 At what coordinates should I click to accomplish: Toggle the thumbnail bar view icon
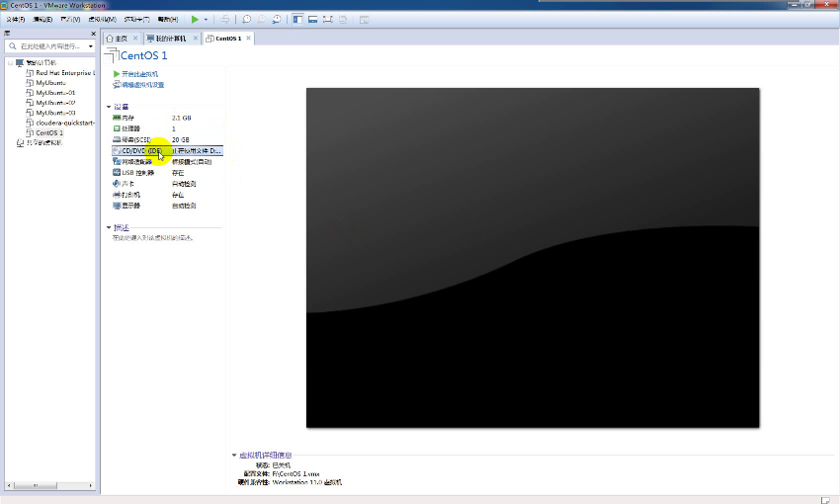point(313,20)
